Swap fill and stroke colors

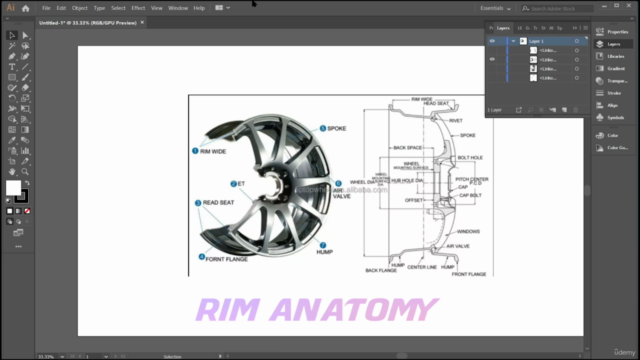click(27, 183)
